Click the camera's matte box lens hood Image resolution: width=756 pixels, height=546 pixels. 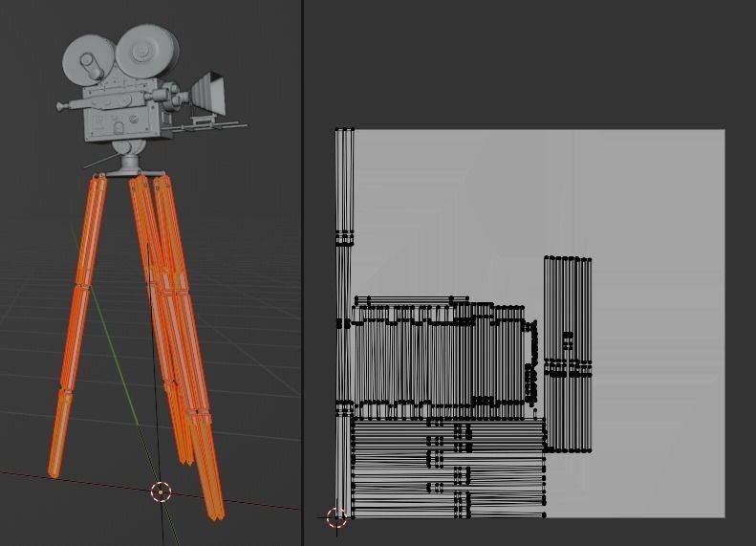208,94
